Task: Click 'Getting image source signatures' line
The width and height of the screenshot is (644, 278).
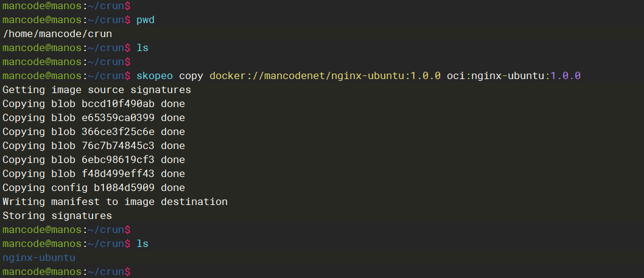Action: 96,90
